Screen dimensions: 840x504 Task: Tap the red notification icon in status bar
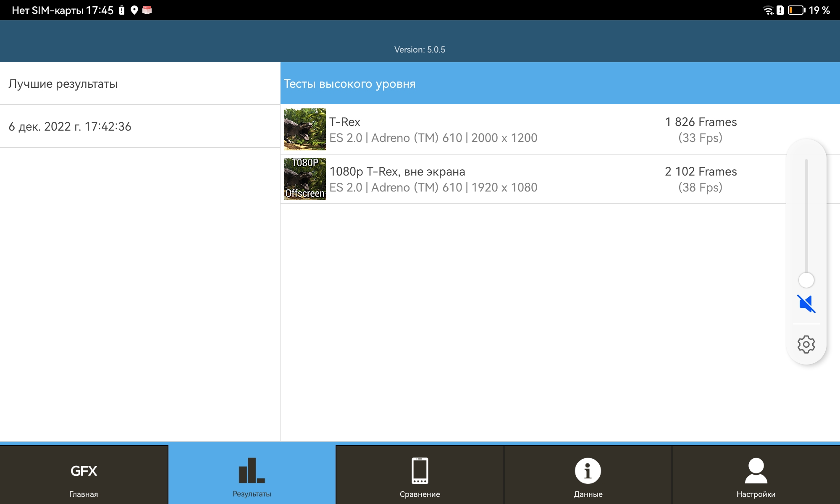(147, 10)
